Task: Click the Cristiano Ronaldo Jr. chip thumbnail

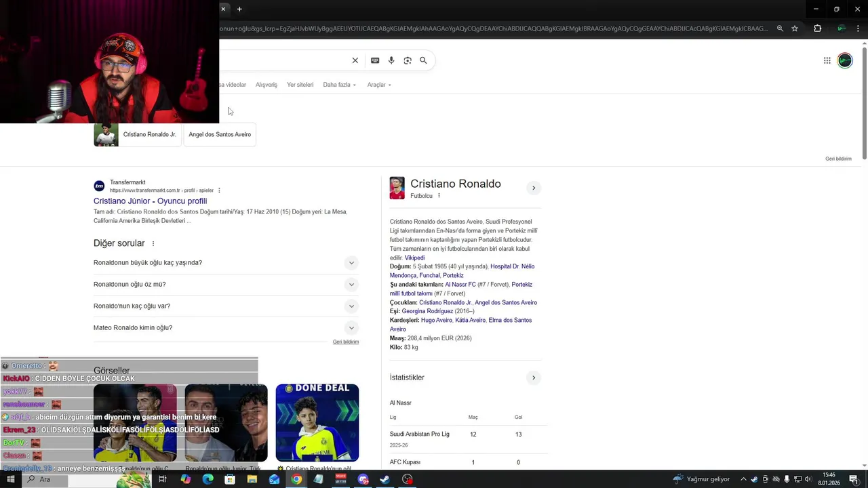Action: (106, 134)
